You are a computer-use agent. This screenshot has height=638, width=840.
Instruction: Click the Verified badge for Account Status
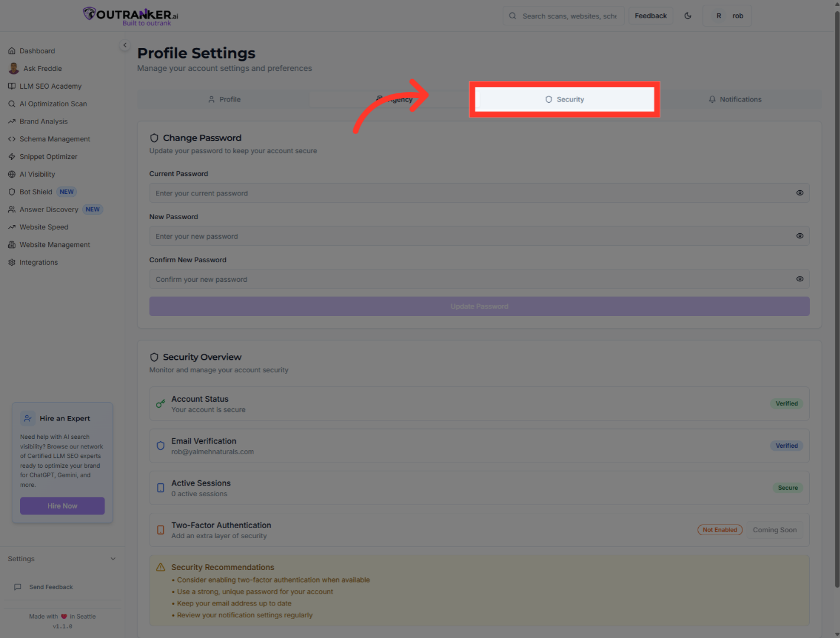click(786, 404)
